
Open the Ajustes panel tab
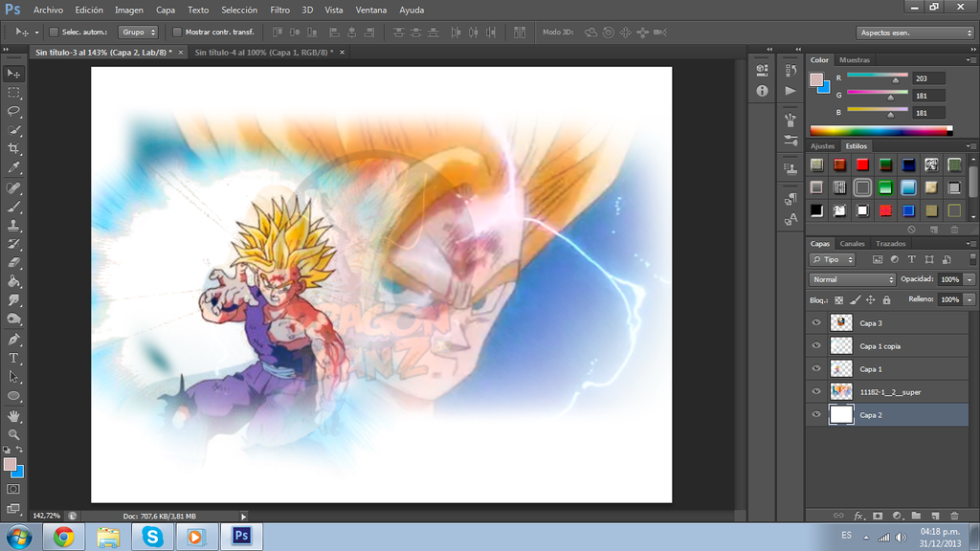[x=822, y=146]
